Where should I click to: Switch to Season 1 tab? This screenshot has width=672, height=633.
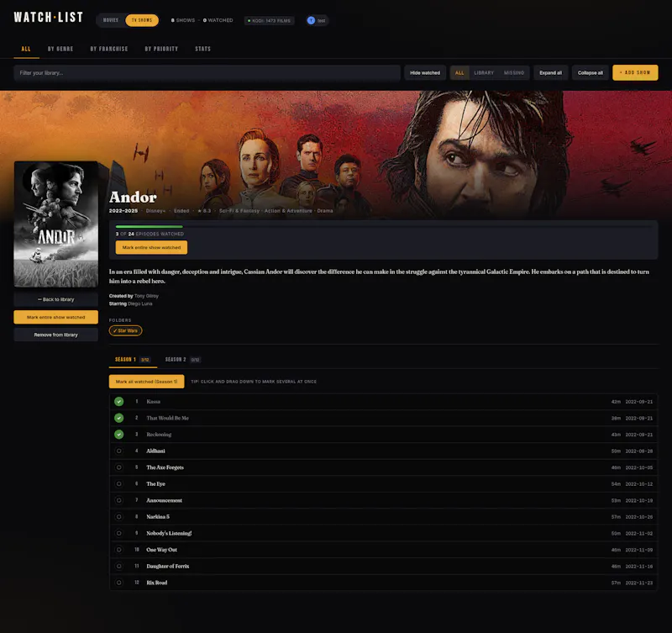[x=133, y=360]
